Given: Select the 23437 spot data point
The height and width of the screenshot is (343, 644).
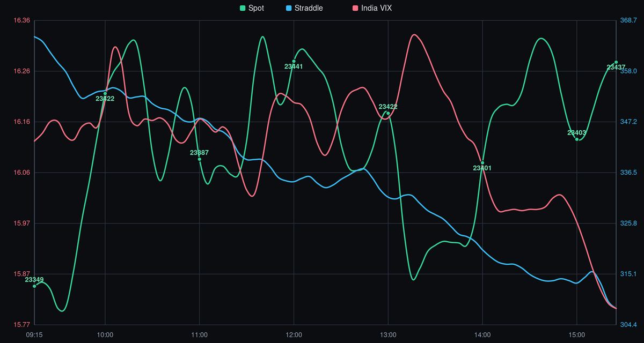Looking at the screenshot, I should (616, 62).
